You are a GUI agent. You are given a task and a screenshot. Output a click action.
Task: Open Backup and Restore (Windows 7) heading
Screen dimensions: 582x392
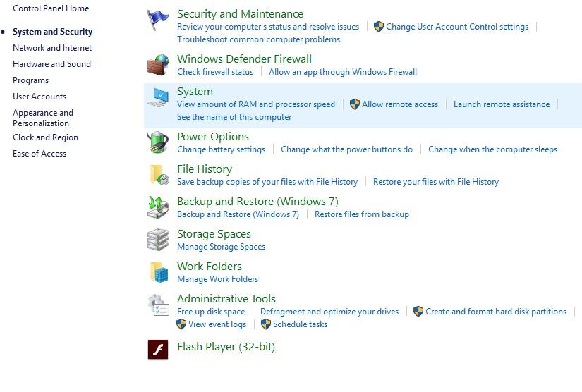point(257,202)
